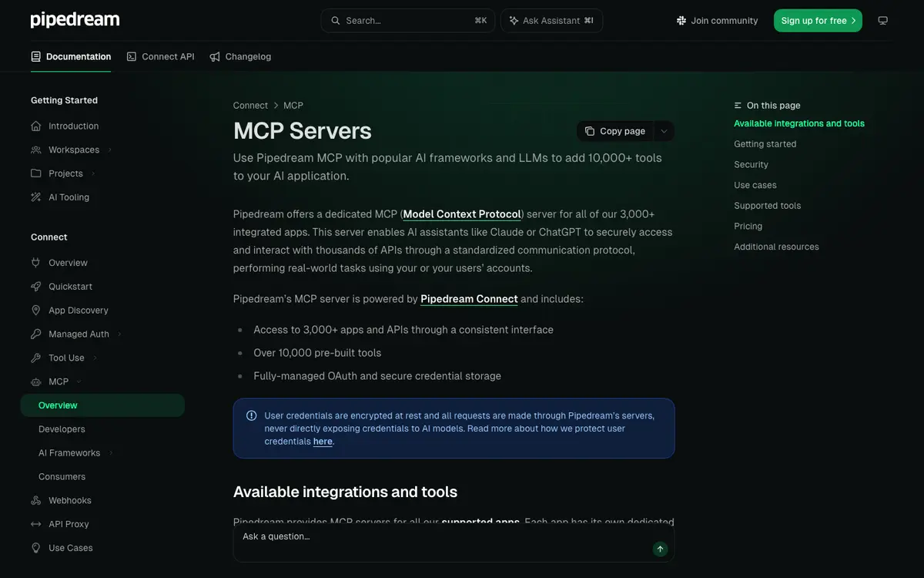924x578 pixels.
Task: Click the App Discovery pin icon
Action: 36,310
